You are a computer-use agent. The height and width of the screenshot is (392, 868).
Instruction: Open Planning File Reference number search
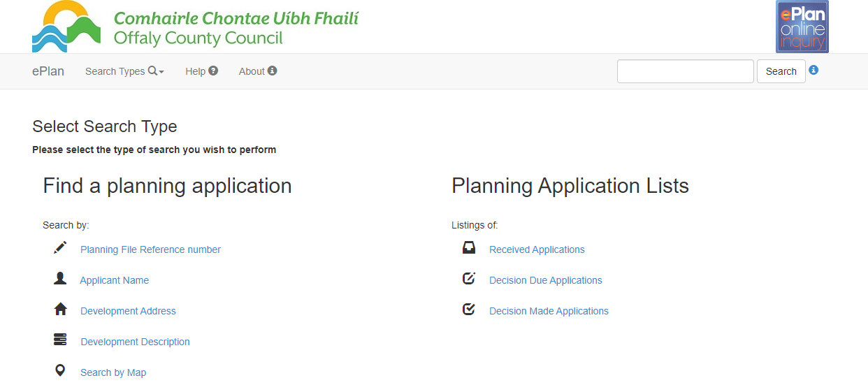pyautogui.click(x=150, y=249)
